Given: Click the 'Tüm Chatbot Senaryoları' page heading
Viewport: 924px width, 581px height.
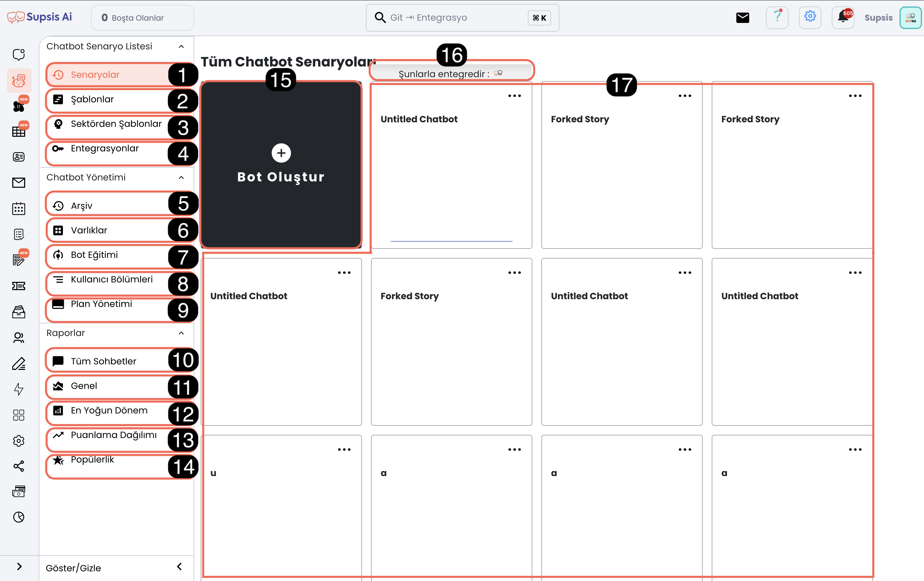Looking at the screenshot, I should [288, 61].
